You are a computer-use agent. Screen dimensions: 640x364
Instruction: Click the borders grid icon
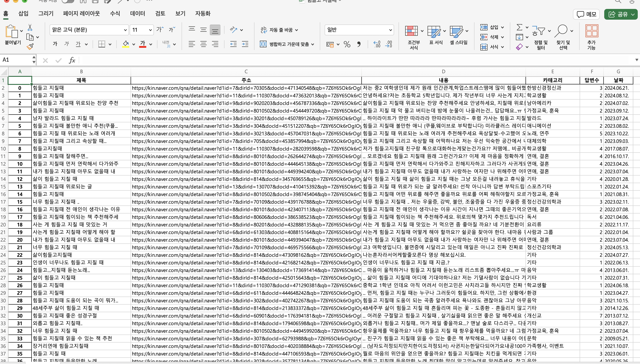pyautogui.click(x=102, y=44)
